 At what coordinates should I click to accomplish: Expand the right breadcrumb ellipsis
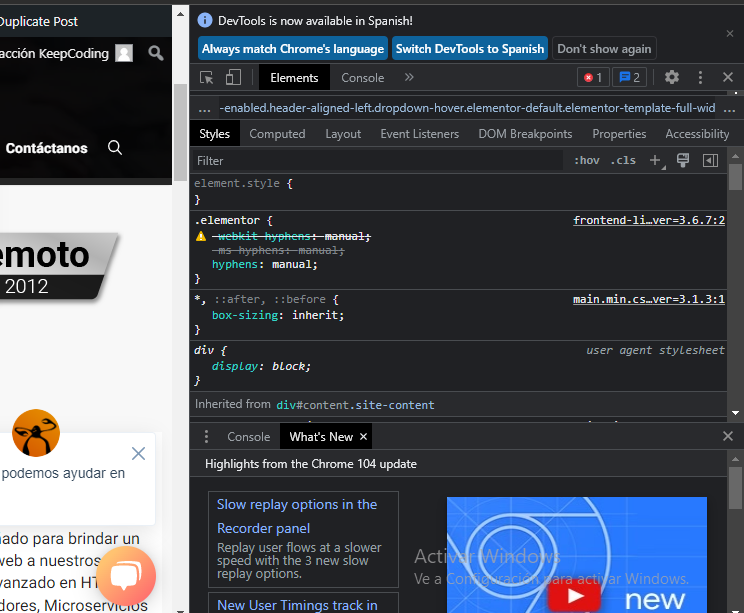pyautogui.click(x=729, y=109)
